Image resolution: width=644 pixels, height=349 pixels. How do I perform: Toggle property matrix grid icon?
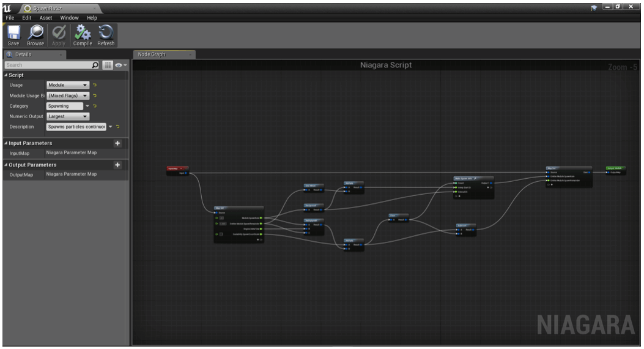(108, 65)
